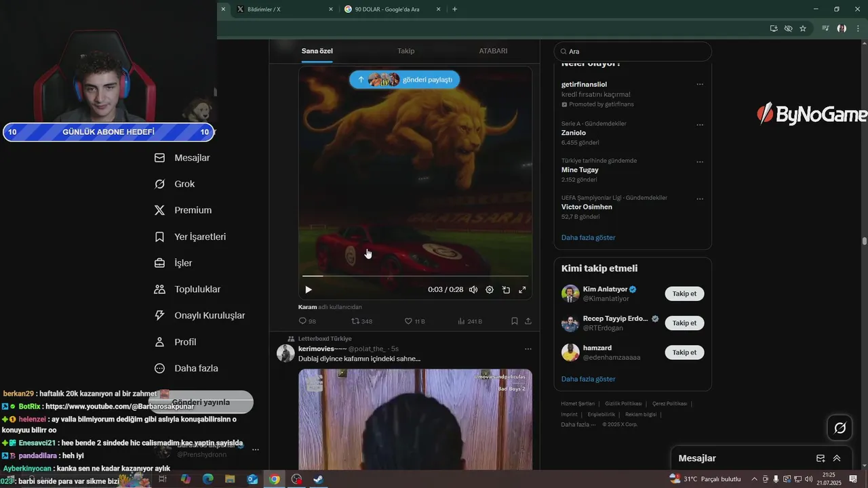Open Chrome three-dot menu
The width and height of the screenshot is (868, 488).
[858, 28]
